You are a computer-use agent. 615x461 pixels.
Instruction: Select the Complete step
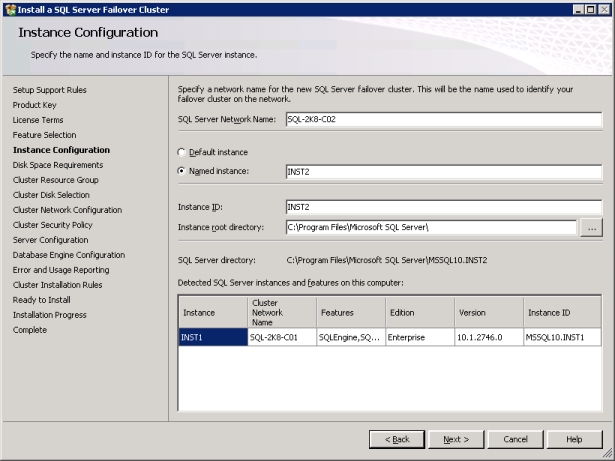[29, 330]
